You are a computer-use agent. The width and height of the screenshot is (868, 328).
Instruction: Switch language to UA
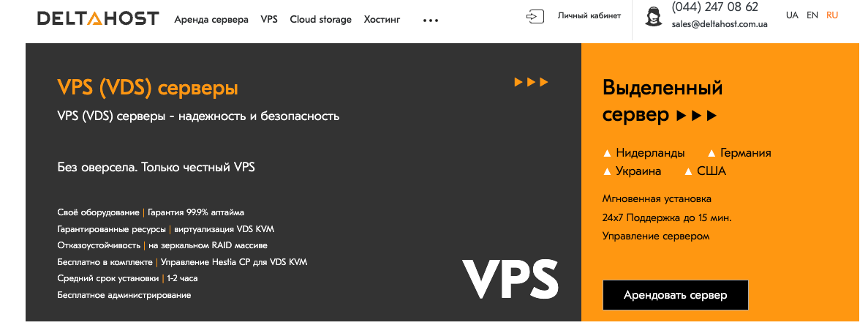pyautogui.click(x=792, y=15)
